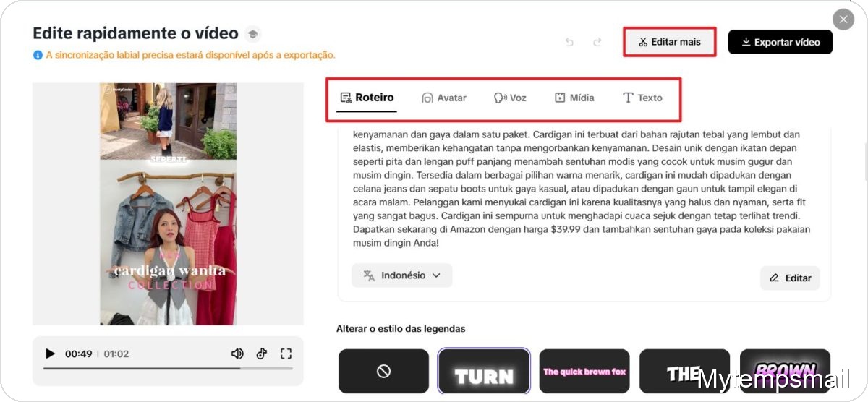Choose the pink quick brown fox style

tap(584, 371)
